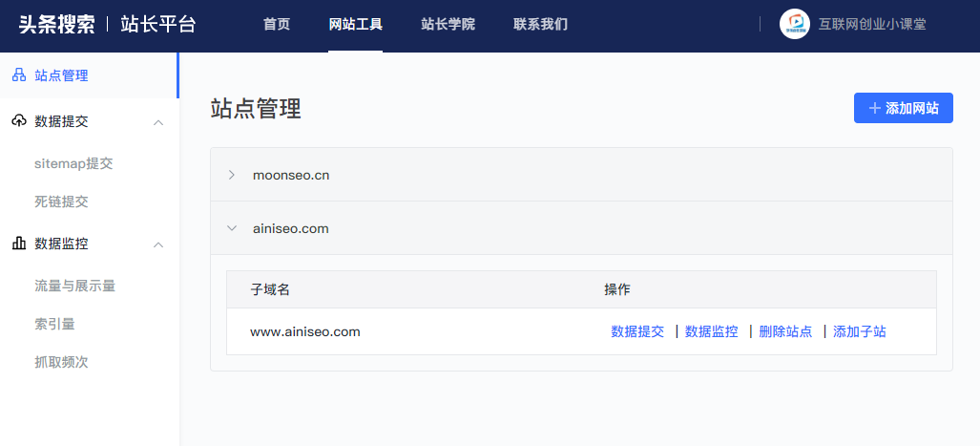This screenshot has height=446, width=980.
Task: Open 索引量 in sidebar
Action: coord(55,324)
